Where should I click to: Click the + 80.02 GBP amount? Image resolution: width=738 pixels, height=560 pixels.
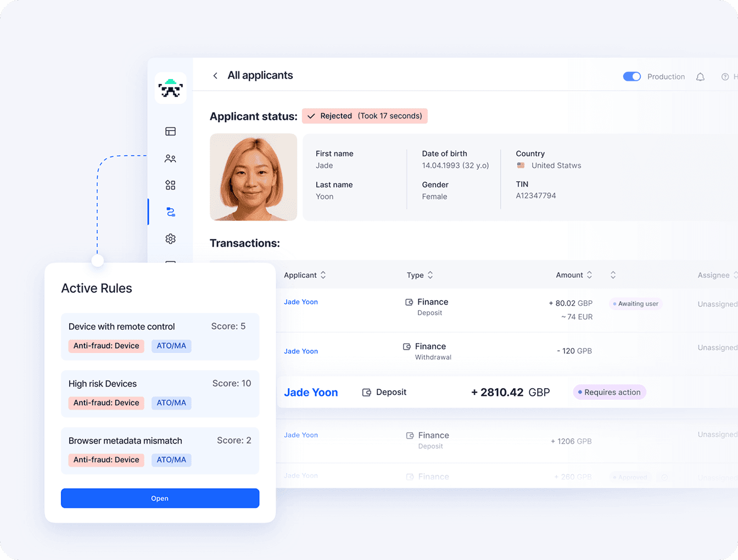tap(571, 303)
